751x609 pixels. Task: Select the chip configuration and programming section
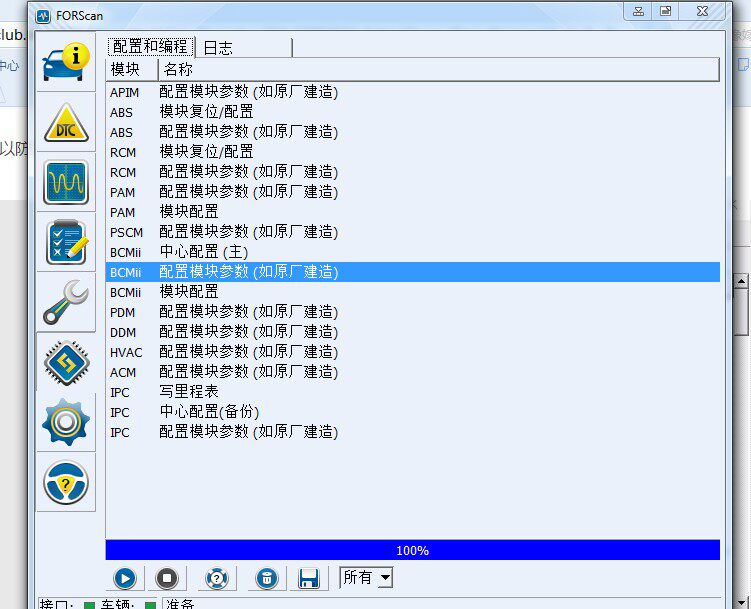tap(66, 362)
